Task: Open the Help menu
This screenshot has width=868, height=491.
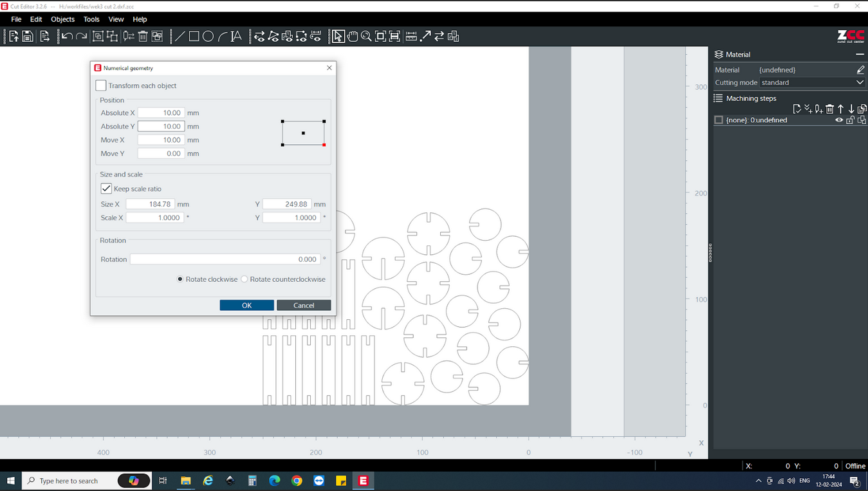Action: point(140,19)
